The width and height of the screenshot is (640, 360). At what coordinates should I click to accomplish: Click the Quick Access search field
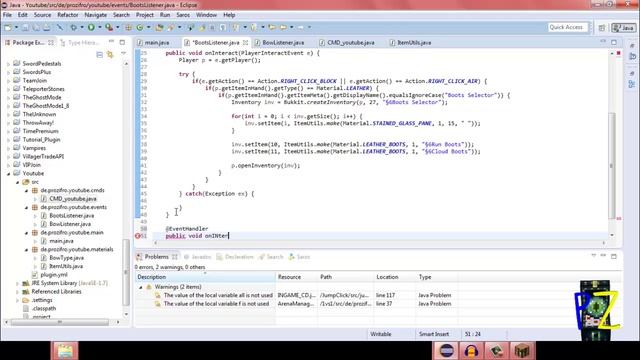click(568, 27)
